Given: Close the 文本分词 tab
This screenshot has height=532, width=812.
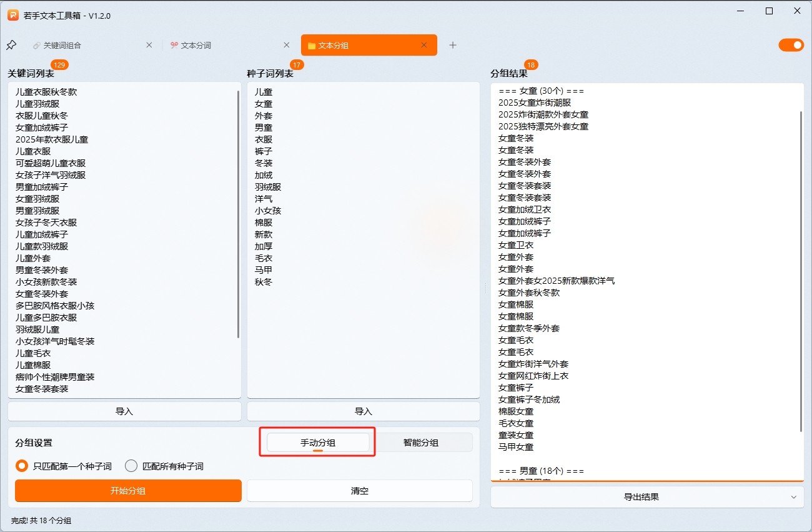Looking at the screenshot, I should (x=286, y=45).
